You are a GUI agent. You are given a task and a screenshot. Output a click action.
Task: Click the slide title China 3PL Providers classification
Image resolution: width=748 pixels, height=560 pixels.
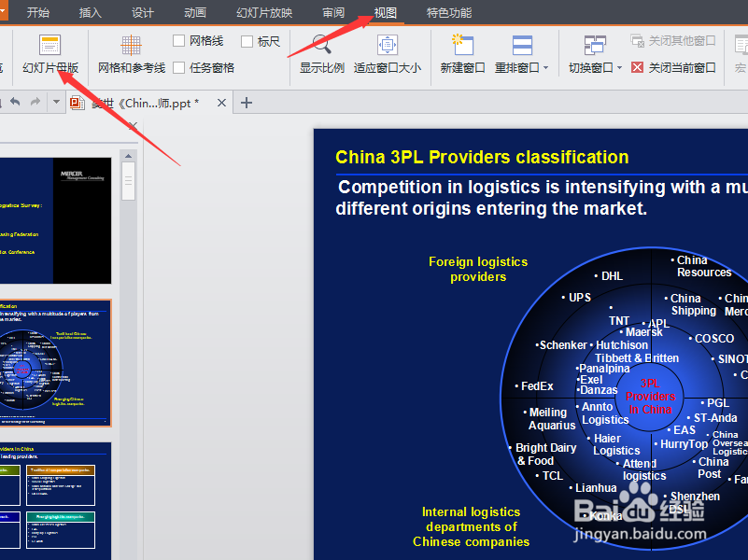[x=482, y=158]
